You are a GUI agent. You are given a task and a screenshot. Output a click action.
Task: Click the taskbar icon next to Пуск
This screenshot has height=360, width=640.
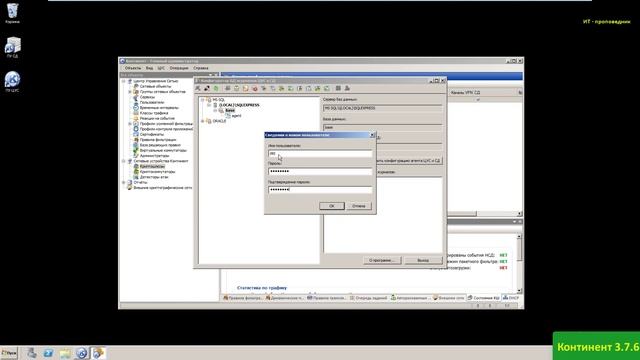(x=32, y=353)
